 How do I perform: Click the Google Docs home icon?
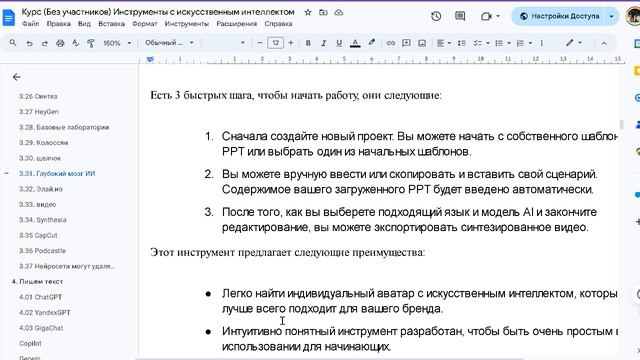click(x=9, y=18)
